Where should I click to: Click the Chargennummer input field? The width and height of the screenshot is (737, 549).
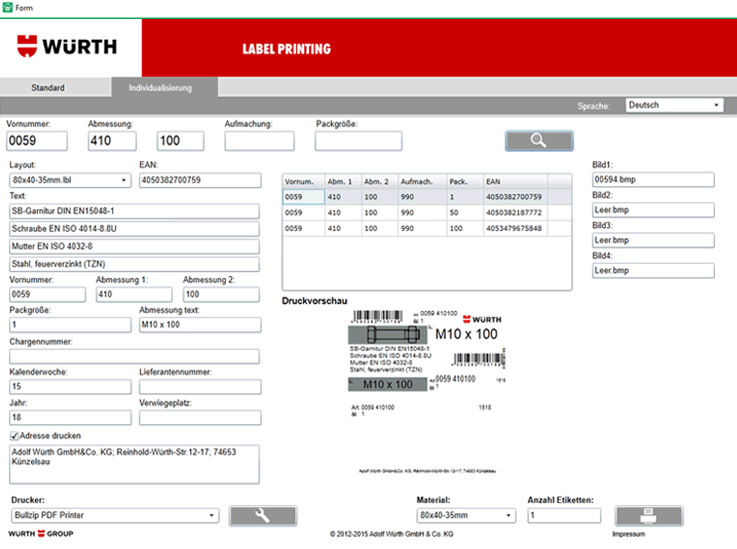(x=134, y=356)
